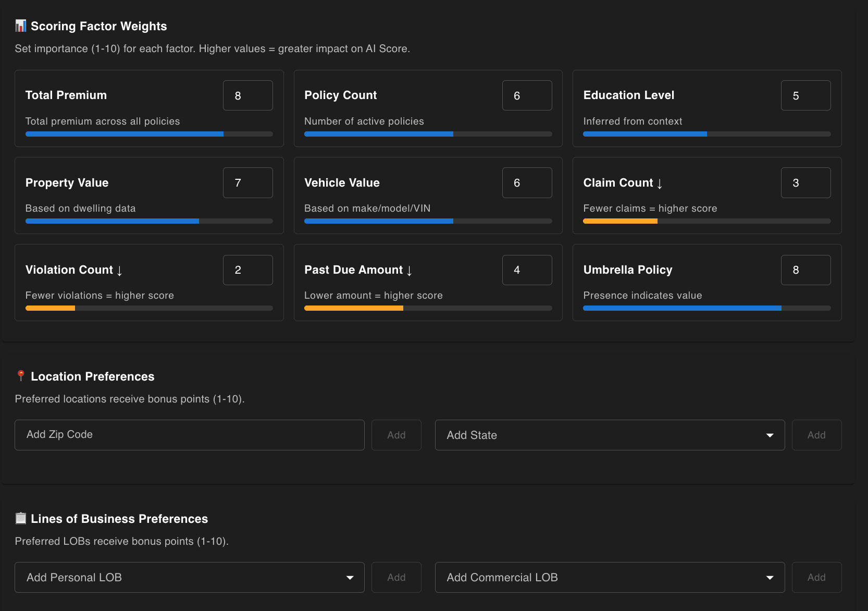Click the 'Policy Count' card title
Image resolution: width=868 pixels, height=611 pixels.
341,95
